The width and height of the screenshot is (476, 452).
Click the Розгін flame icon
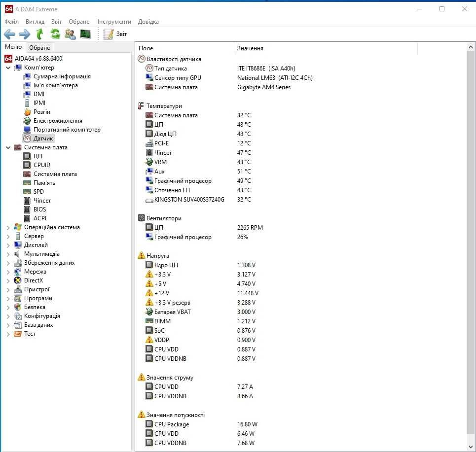[27, 112]
